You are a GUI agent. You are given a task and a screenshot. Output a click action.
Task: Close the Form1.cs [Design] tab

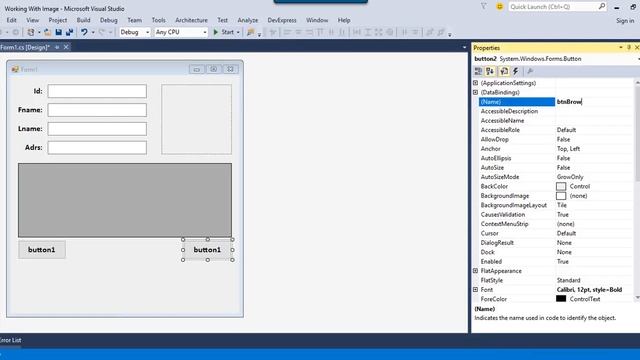(66, 47)
